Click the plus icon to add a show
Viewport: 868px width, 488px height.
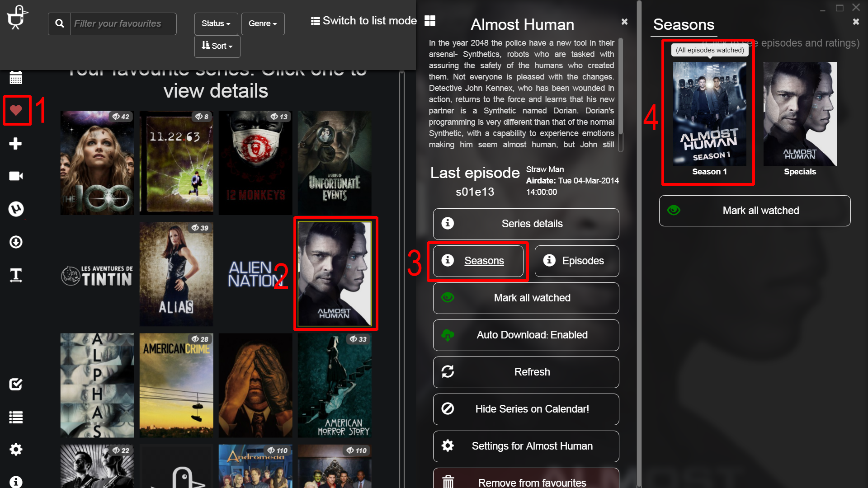(16, 144)
